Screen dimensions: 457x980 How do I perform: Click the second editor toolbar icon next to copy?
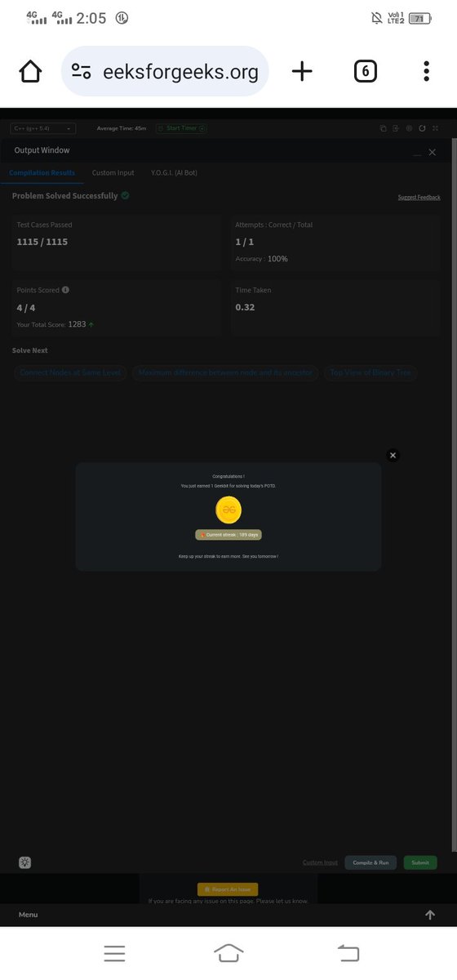396,128
